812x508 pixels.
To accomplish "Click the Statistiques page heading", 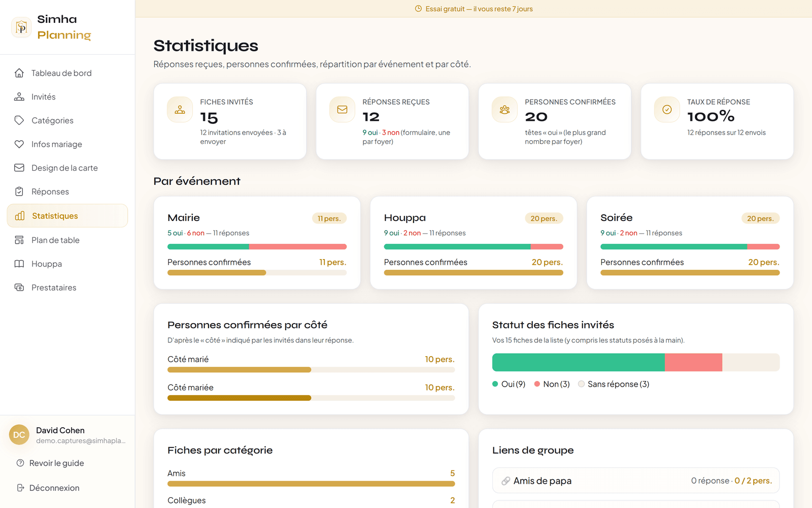I will coord(206,46).
